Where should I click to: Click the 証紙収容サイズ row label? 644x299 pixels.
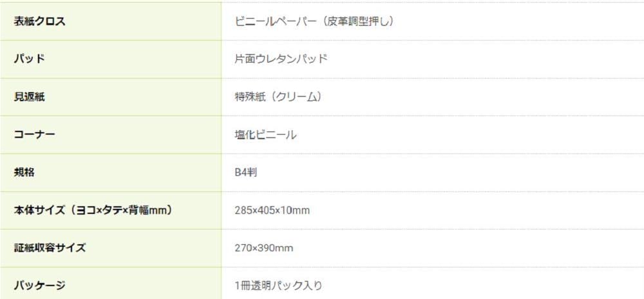tap(50, 247)
